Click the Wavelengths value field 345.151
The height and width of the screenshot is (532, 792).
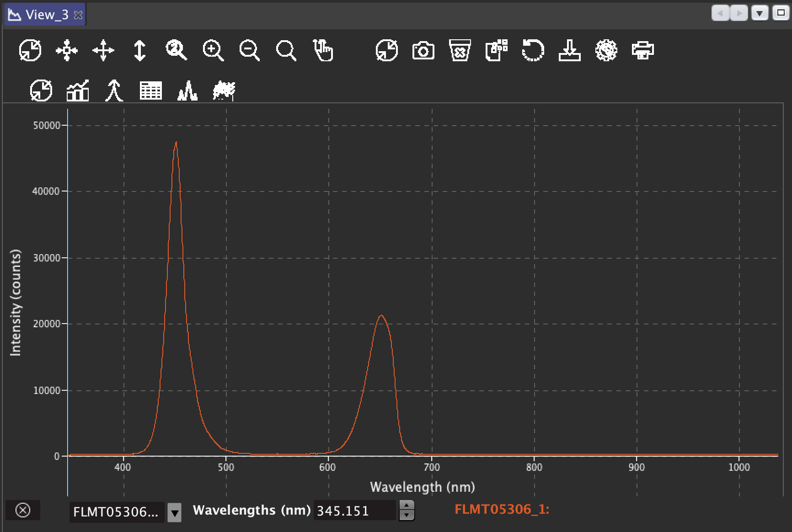coord(354,511)
